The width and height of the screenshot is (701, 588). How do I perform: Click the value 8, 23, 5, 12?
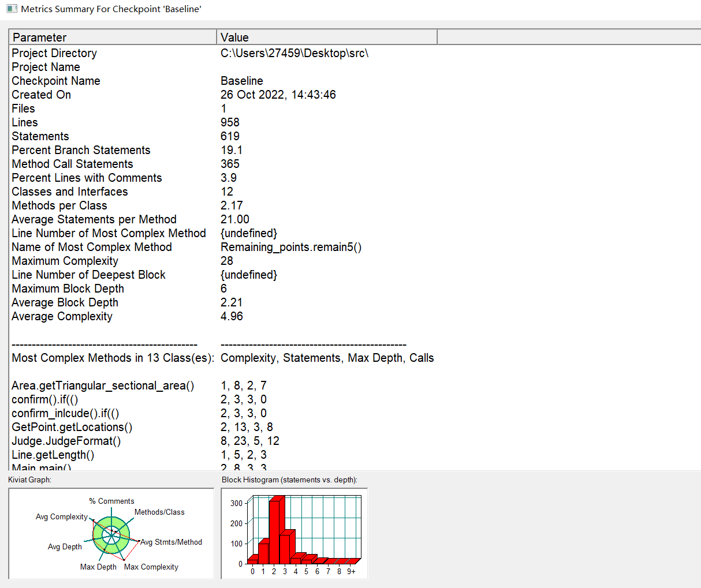tap(250, 441)
